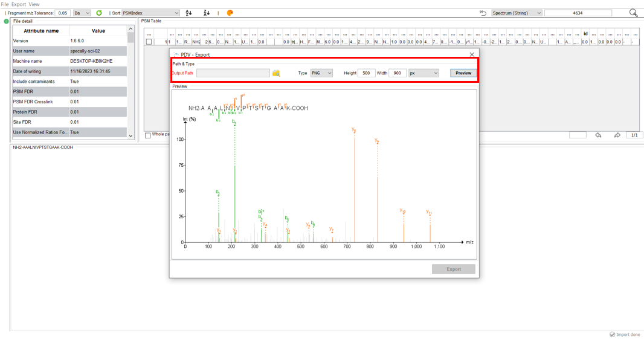Edit the Width field value 900

click(x=397, y=73)
